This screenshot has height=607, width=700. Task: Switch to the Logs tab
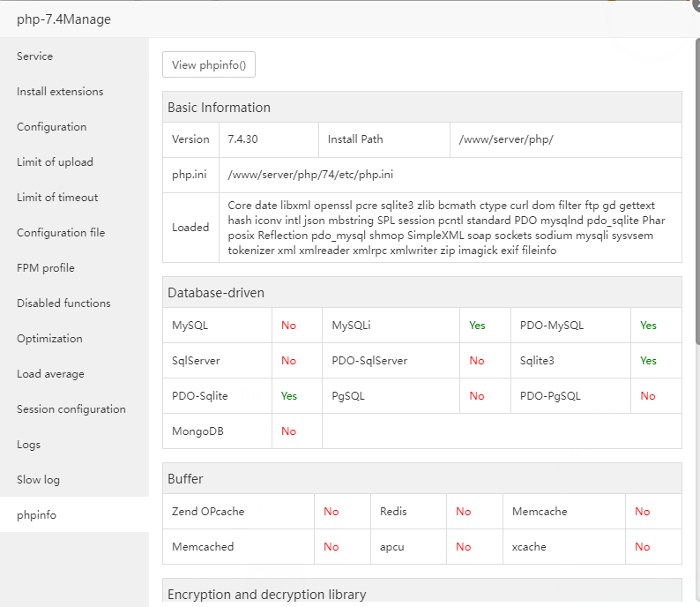point(29,445)
